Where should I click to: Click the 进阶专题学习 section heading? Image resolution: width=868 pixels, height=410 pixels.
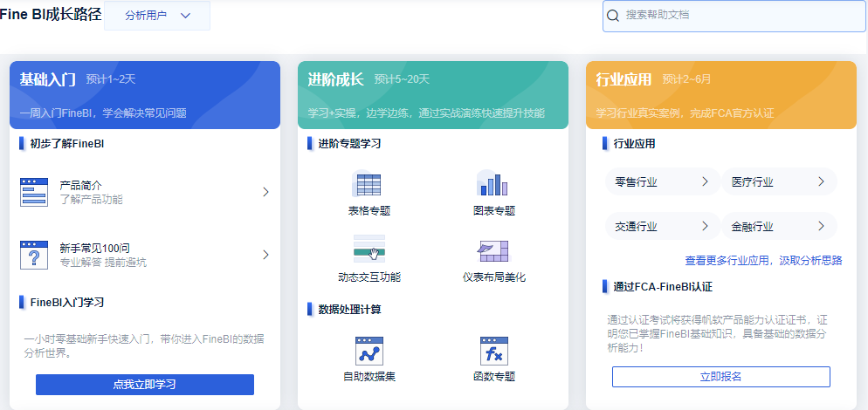349,144
